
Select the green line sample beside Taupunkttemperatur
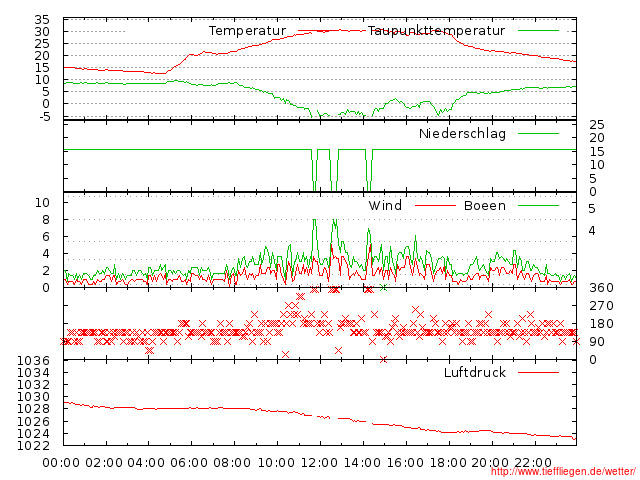pos(539,31)
